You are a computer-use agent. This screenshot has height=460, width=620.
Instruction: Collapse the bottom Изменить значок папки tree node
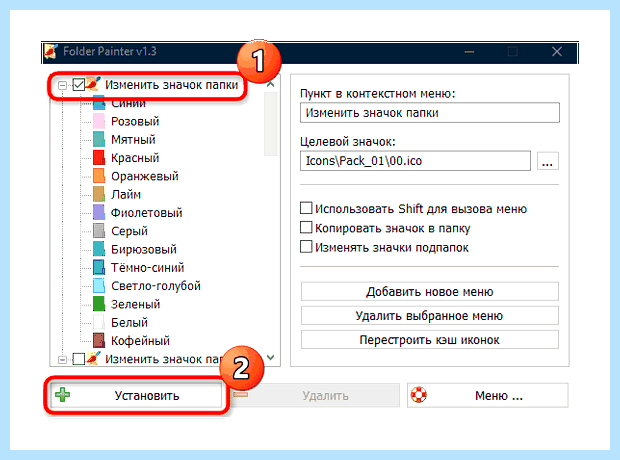62,360
